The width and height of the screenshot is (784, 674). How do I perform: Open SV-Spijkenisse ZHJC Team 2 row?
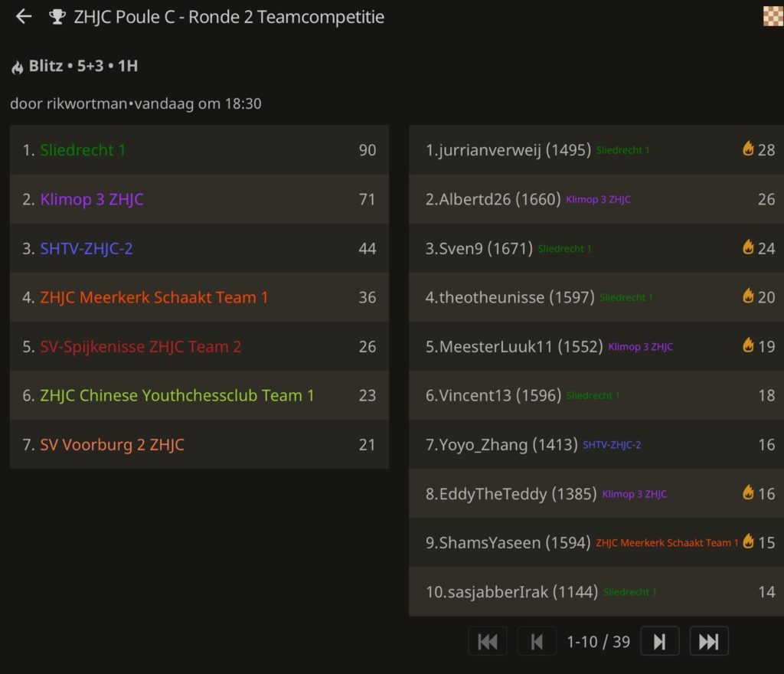click(x=199, y=346)
